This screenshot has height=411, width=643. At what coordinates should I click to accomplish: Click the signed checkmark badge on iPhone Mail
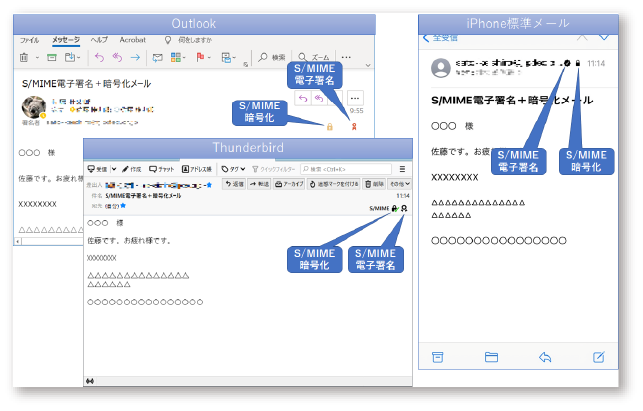(567, 63)
